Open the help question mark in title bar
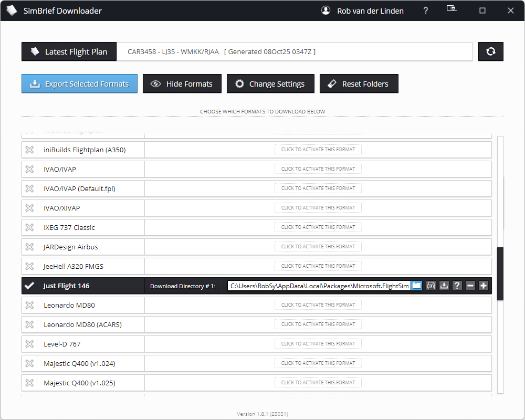Image resolution: width=525 pixels, height=420 pixels. 426,10
